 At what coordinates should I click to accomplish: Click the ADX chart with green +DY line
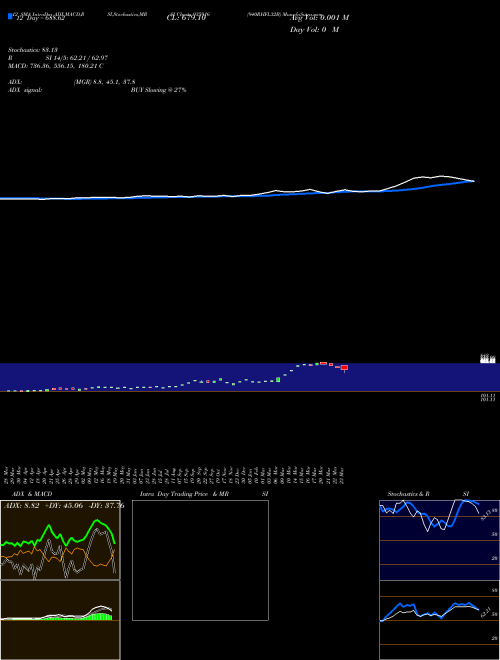[60, 540]
